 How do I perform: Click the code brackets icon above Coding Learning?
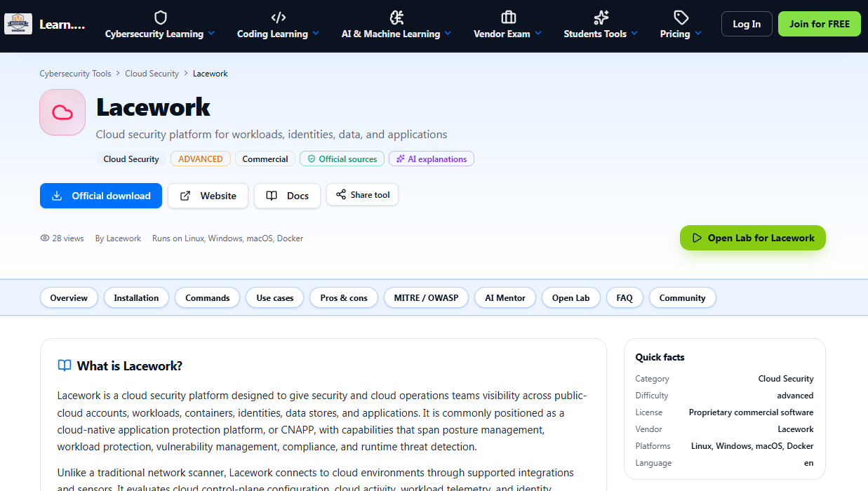click(279, 17)
